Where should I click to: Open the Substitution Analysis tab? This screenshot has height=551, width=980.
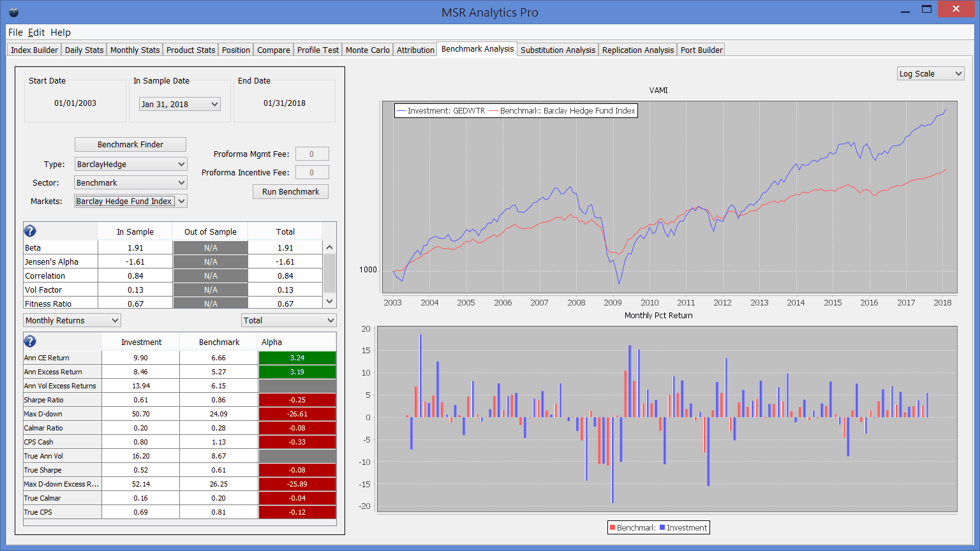558,50
